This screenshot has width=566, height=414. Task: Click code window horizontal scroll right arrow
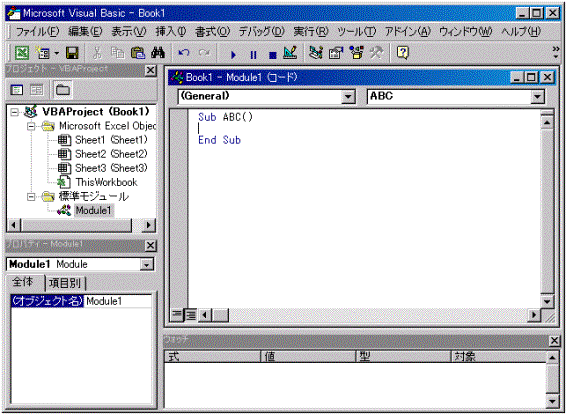tap(534, 315)
